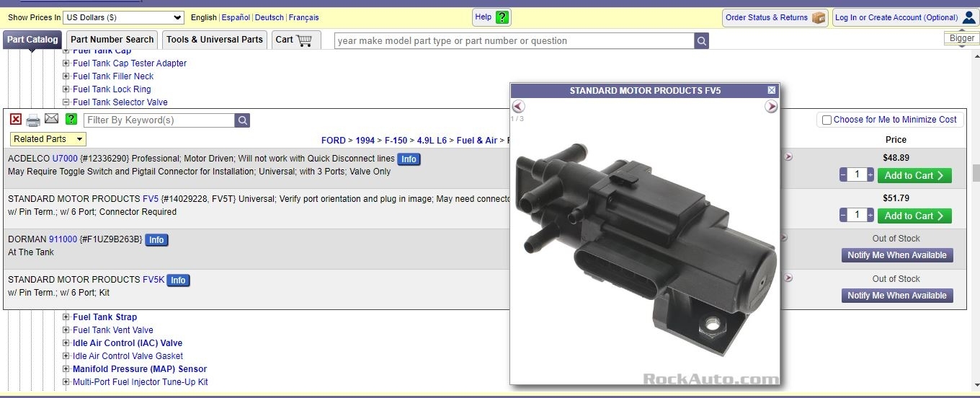
Task: Open Info for DORMAN 911000
Action: tap(156, 240)
